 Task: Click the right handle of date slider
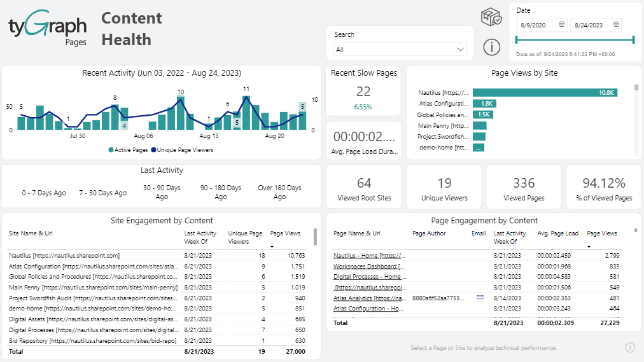click(634, 40)
